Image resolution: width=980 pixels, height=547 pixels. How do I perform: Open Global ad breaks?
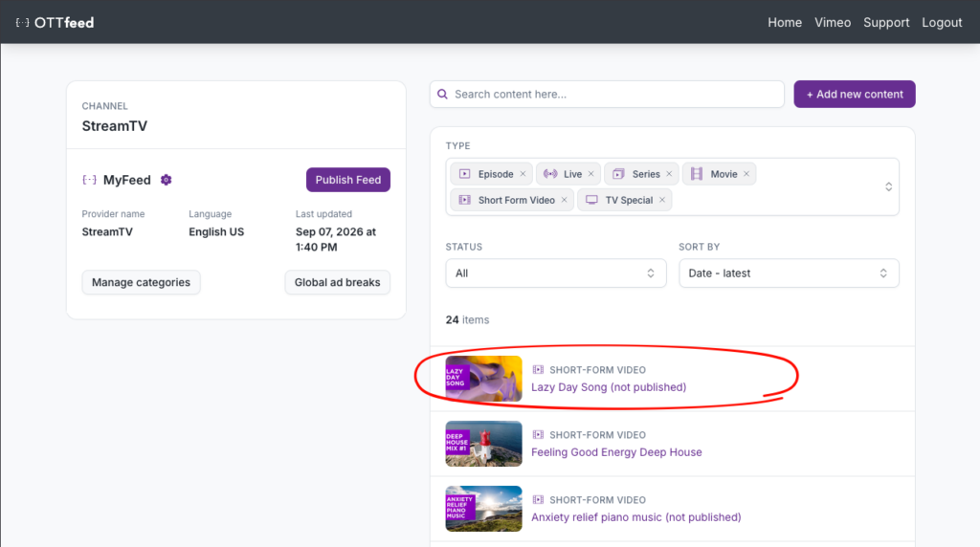pos(338,282)
